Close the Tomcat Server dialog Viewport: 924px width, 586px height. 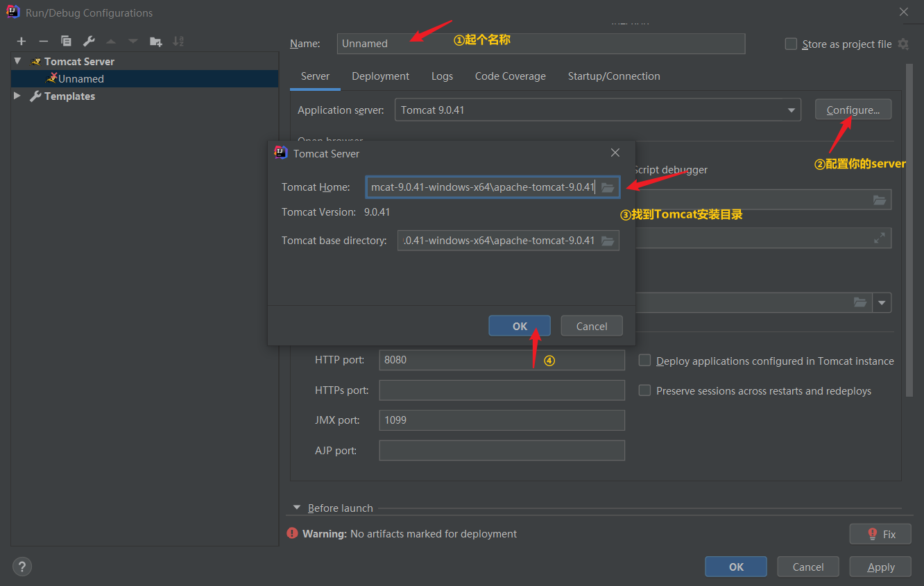[x=615, y=153]
